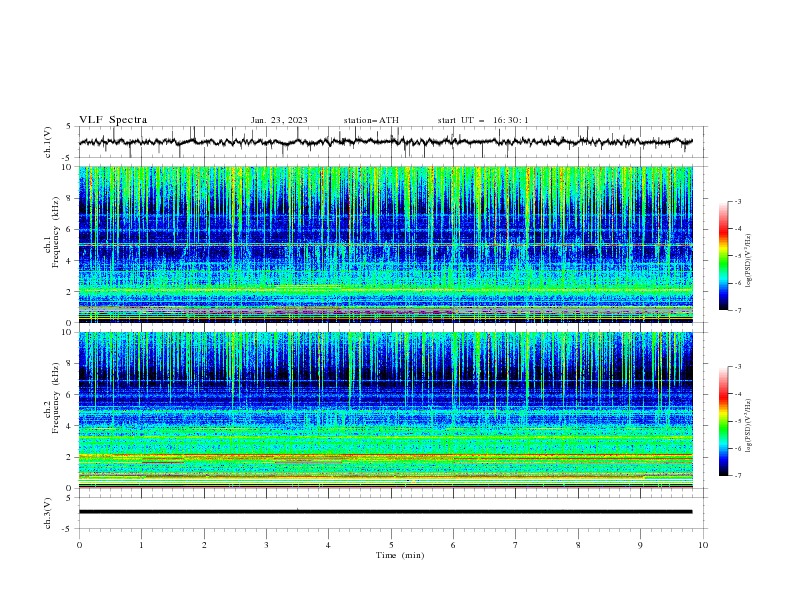Click the ch.1 voltage waveform trace
792x612 pixels.
click(386, 142)
